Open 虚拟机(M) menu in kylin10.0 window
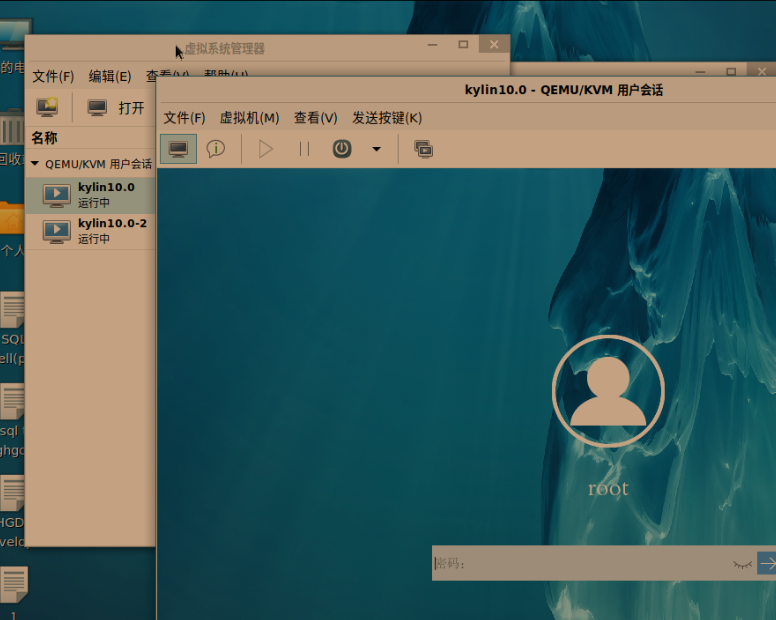 249,118
